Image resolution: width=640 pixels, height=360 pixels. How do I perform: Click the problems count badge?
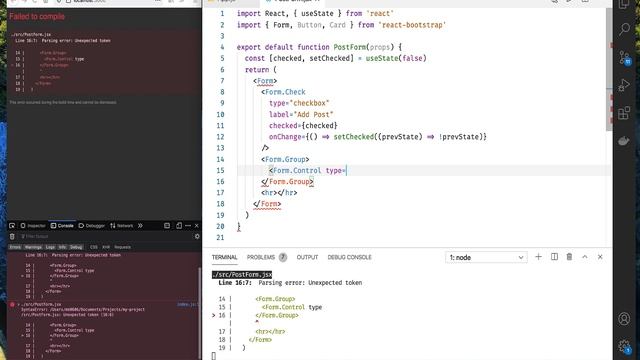point(282,257)
